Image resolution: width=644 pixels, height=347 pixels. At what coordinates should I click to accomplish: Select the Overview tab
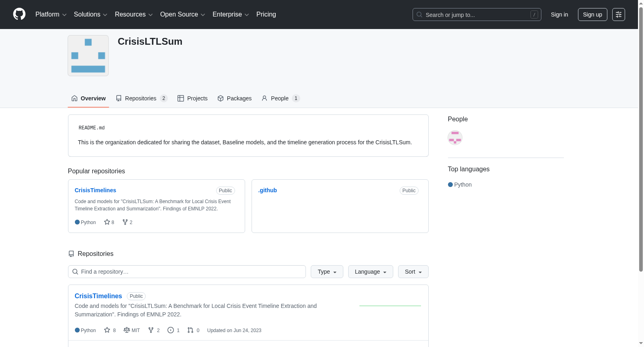(x=89, y=98)
